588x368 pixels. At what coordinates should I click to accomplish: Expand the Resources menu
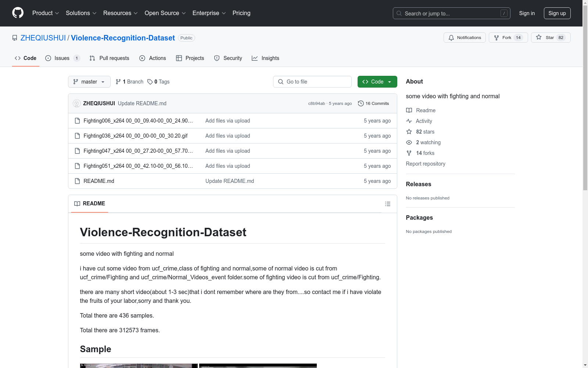pyautogui.click(x=121, y=13)
